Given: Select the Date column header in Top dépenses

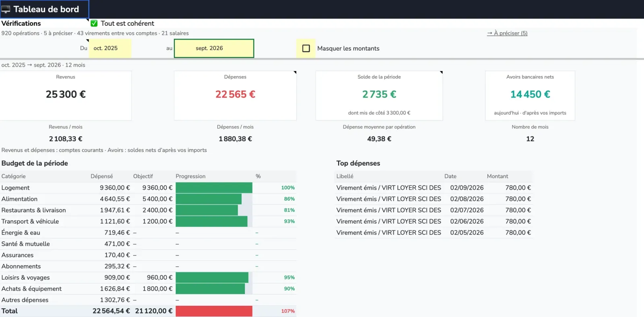Looking at the screenshot, I should pos(450,176).
